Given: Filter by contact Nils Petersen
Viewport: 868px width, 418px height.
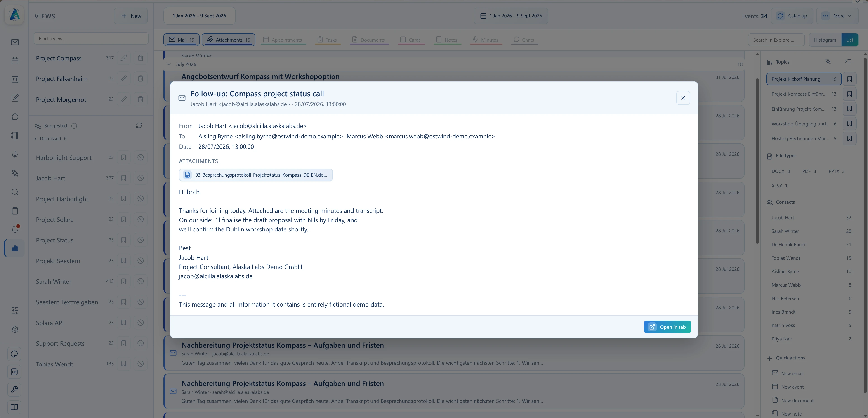Looking at the screenshot, I should 811,298.
